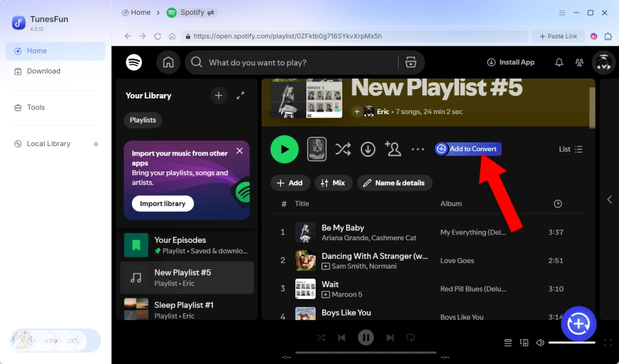
Task: Skip to the previous track
Action: click(342, 338)
